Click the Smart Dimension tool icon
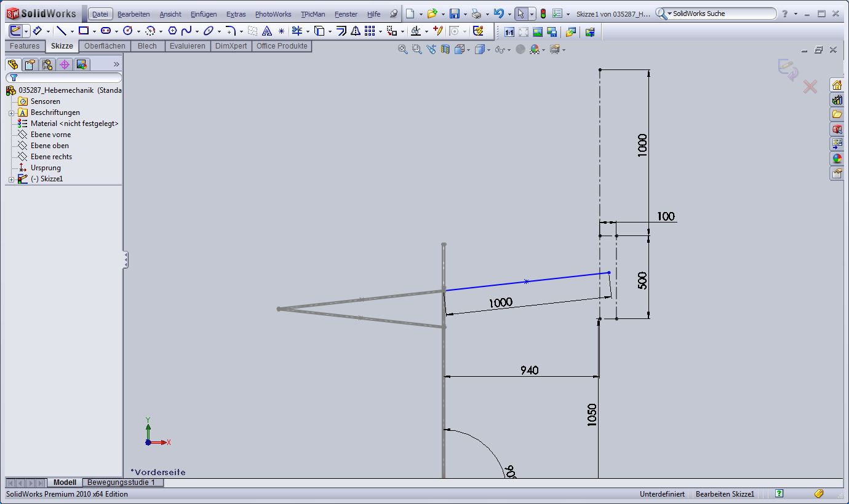This screenshot has width=849, height=504. click(x=36, y=31)
